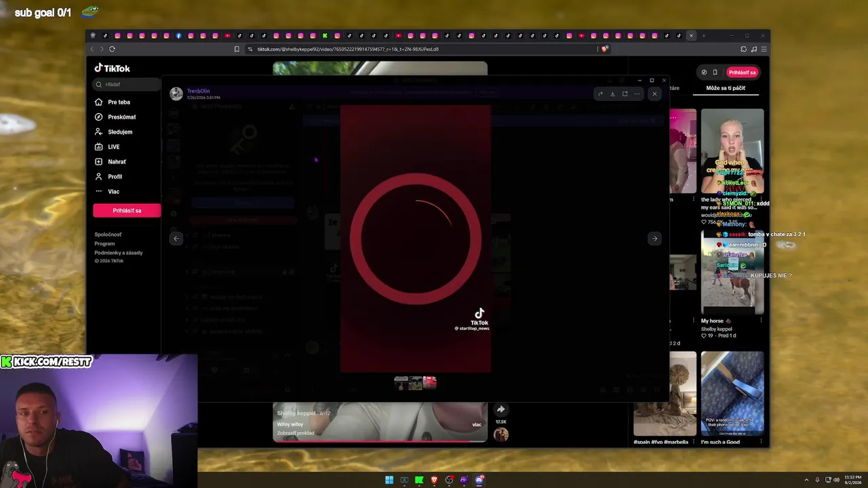Click the sidebar Prihlásiť sa button
The width and height of the screenshot is (868, 488).
pyautogui.click(x=127, y=211)
